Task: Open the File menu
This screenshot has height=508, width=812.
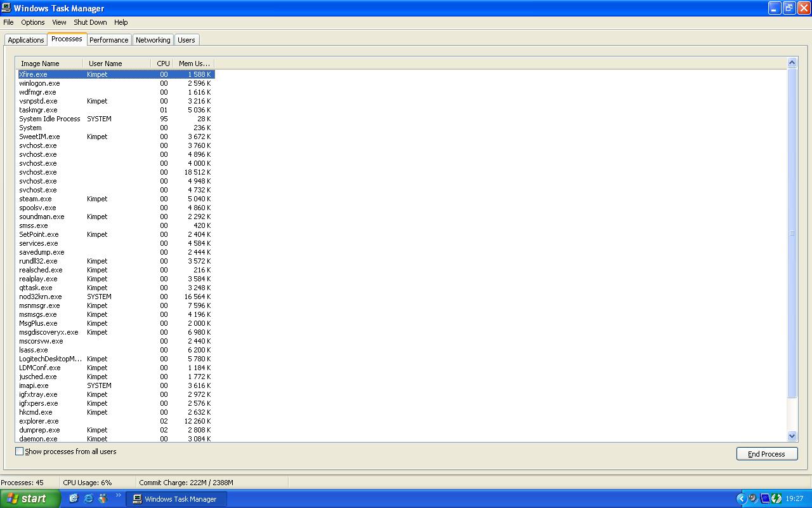Action: click(8, 22)
